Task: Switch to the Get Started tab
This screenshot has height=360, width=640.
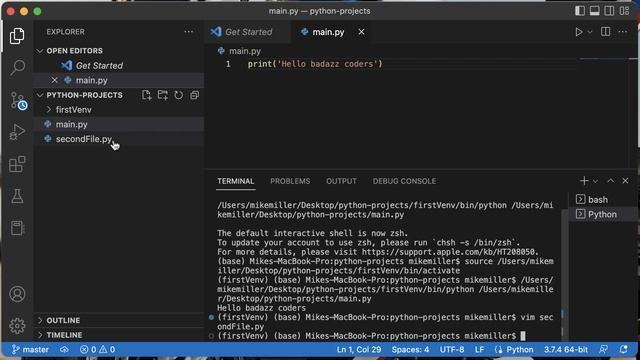Action: coord(248,32)
